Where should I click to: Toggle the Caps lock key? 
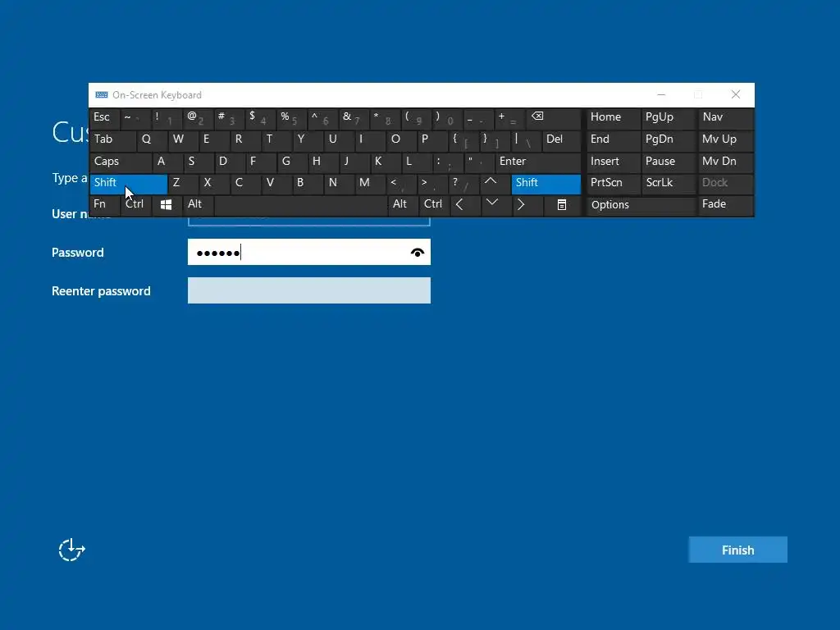coord(121,162)
